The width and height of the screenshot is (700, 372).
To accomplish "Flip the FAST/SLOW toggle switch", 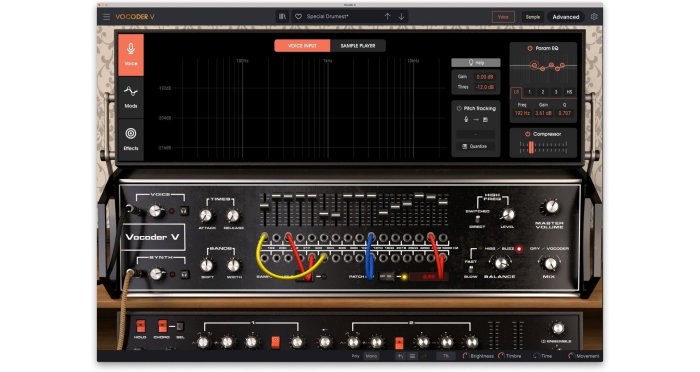I will point(471,268).
